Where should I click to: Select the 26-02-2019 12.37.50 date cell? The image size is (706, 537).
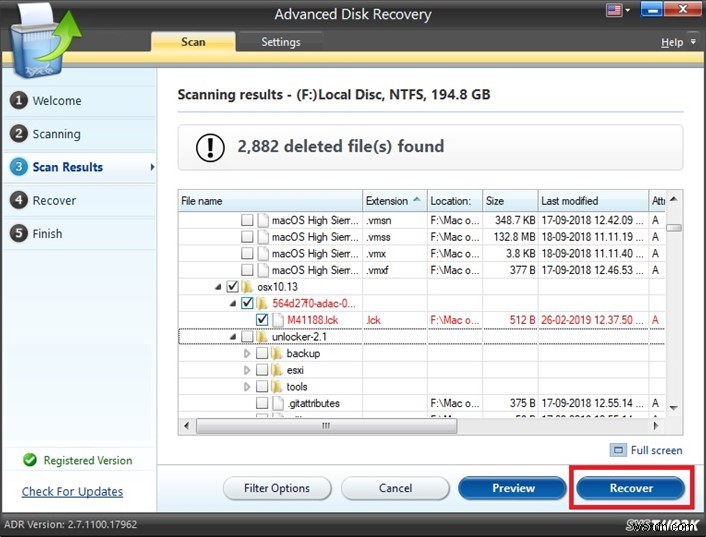[x=593, y=320]
